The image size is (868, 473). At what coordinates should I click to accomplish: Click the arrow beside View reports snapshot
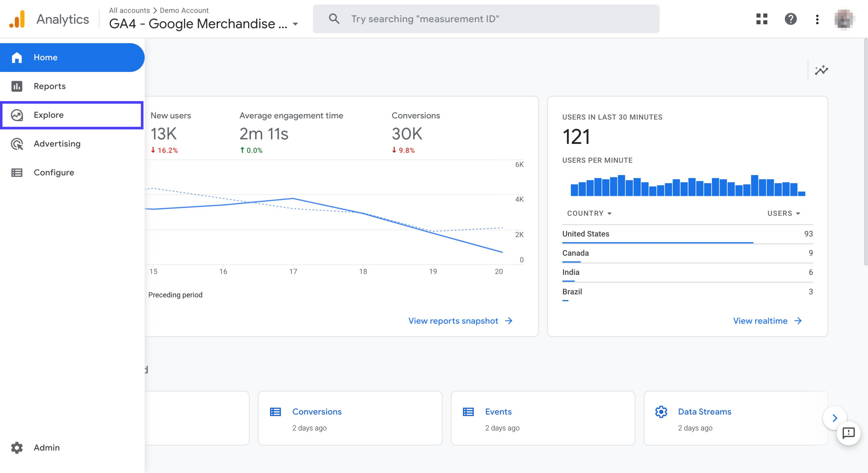pyautogui.click(x=509, y=321)
